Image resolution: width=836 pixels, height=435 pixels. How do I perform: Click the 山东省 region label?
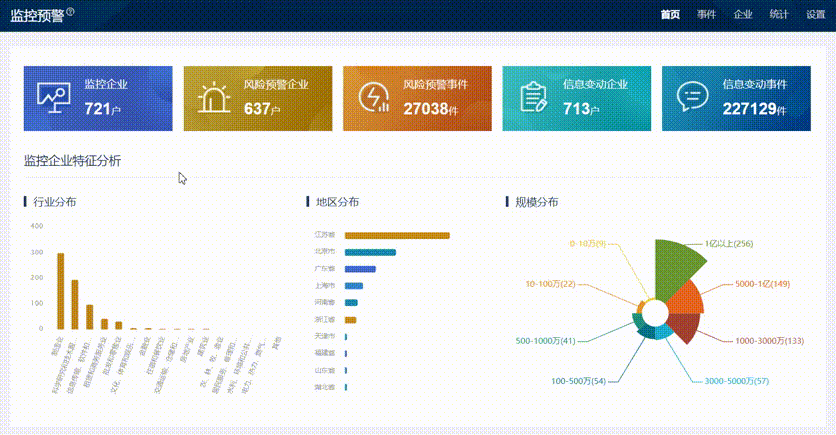click(x=325, y=370)
